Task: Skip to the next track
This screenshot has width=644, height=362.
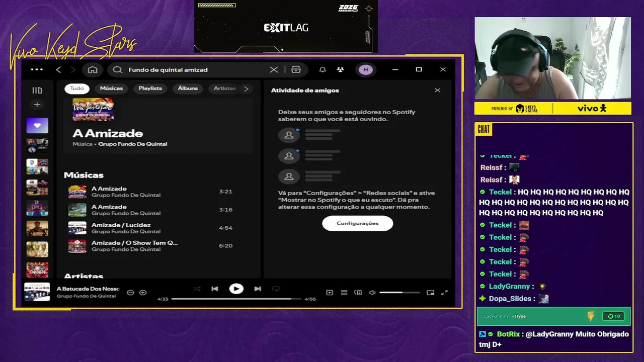Action: [x=258, y=289]
